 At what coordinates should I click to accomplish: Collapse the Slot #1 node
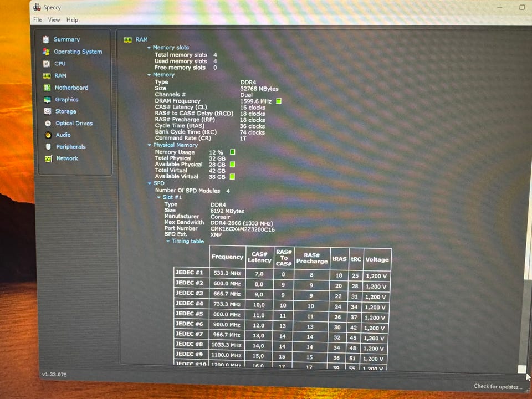pyautogui.click(x=159, y=197)
